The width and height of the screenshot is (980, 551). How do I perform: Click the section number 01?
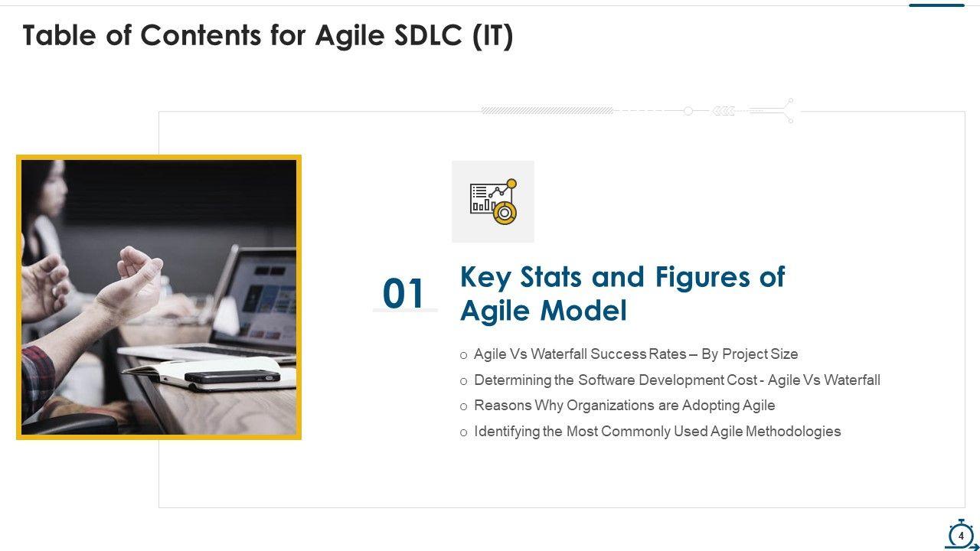pos(403,294)
